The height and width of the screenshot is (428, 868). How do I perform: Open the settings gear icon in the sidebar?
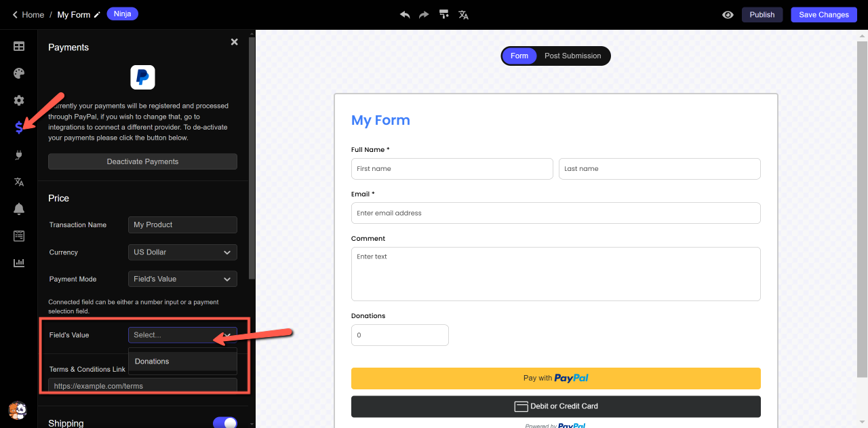19,100
